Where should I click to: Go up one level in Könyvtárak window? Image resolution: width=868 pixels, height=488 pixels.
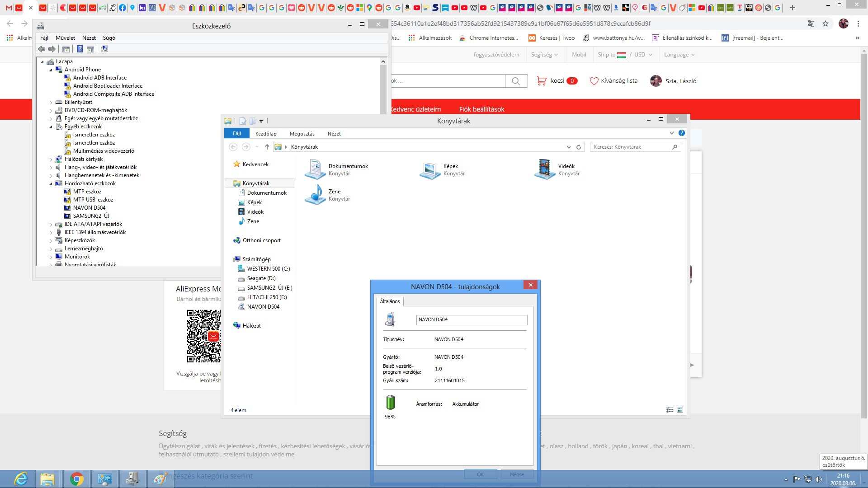coord(267,147)
